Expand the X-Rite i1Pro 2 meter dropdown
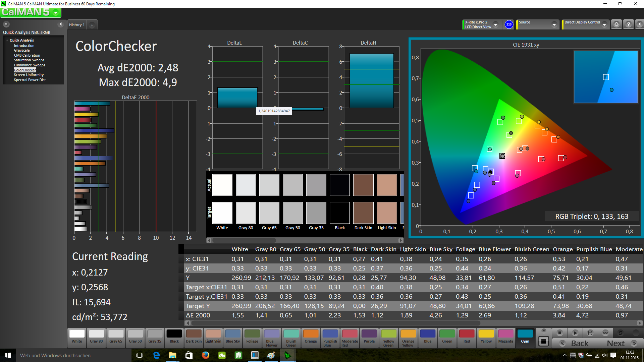644x362 pixels. 495,25
